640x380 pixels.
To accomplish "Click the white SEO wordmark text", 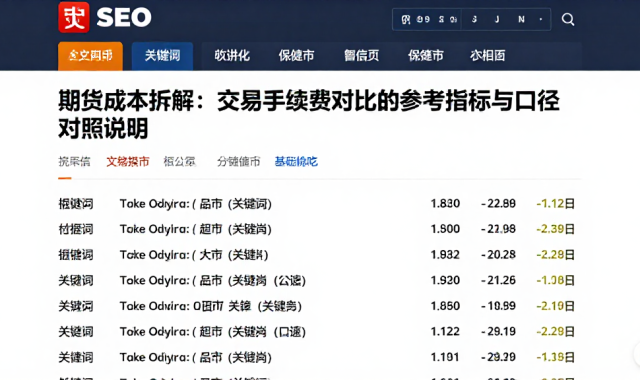I will click(x=124, y=18).
